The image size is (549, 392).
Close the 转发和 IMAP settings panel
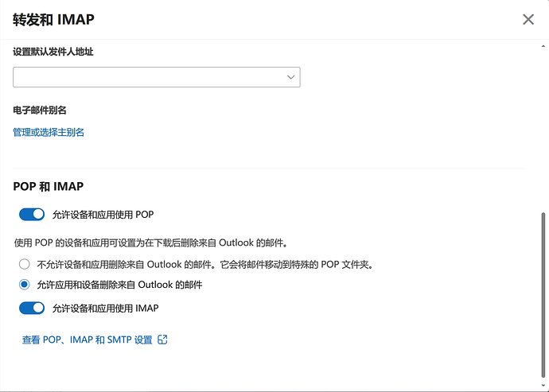[528, 19]
